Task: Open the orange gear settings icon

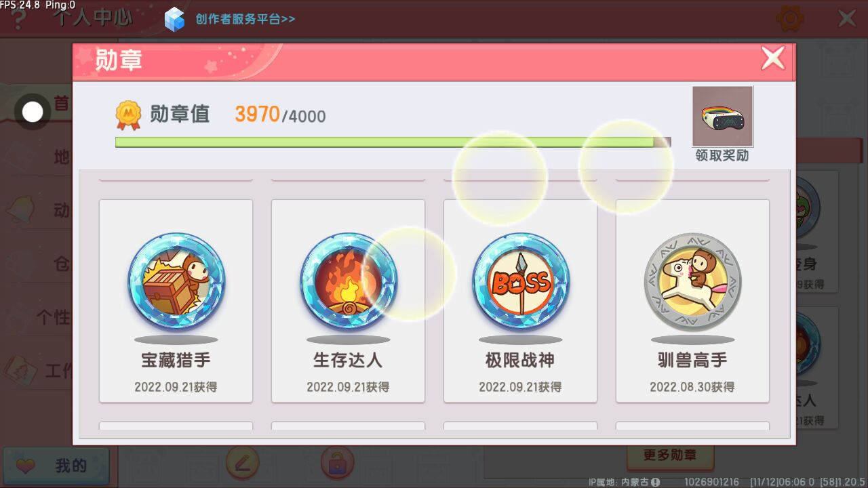Action: (790, 18)
